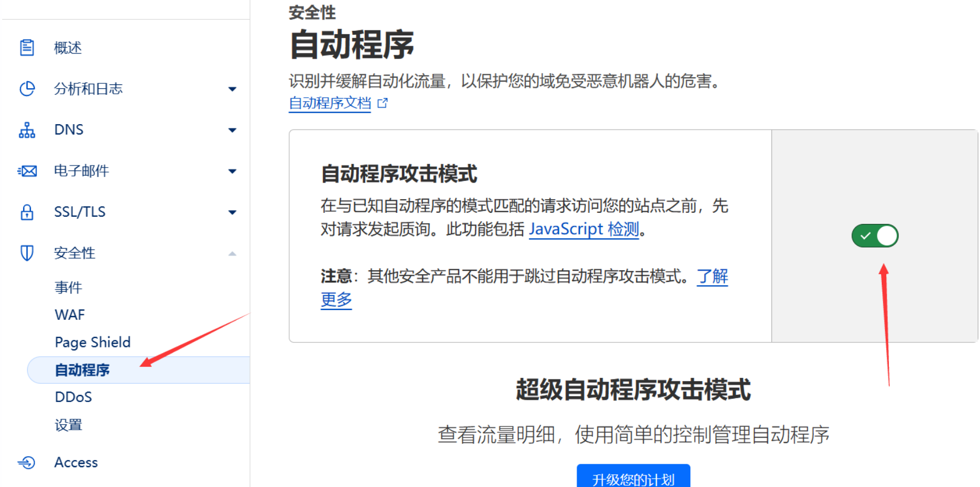The image size is (980, 487).
Task: Click the DNS network tree icon
Action: [x=26, y=130]
